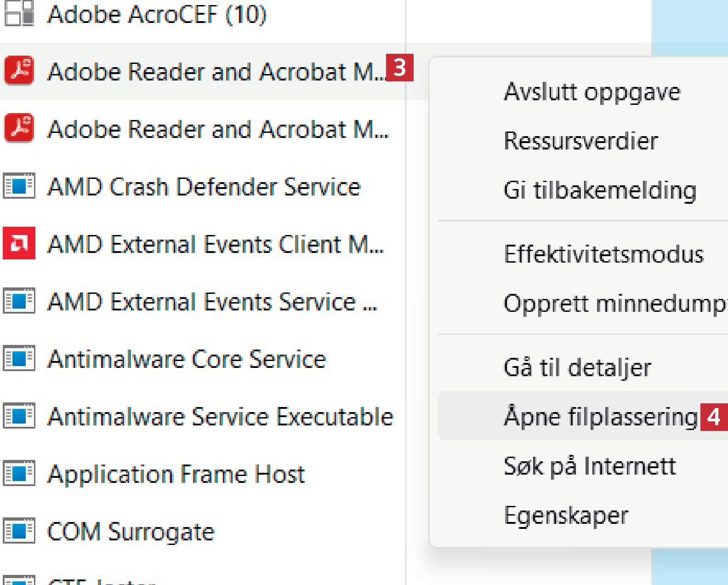Open the Ressursverdier submenu entry

click(x=581, y=141)
